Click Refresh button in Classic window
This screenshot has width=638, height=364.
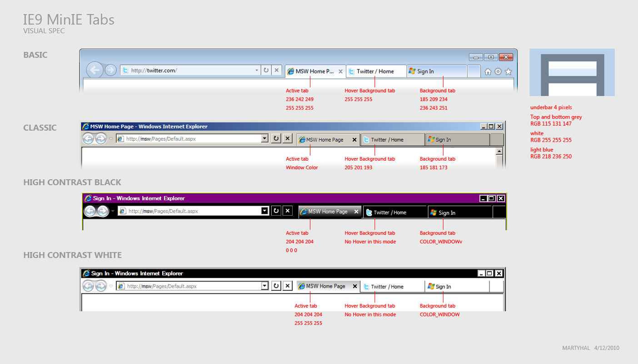pyautogui.click(x=276, y=138)
